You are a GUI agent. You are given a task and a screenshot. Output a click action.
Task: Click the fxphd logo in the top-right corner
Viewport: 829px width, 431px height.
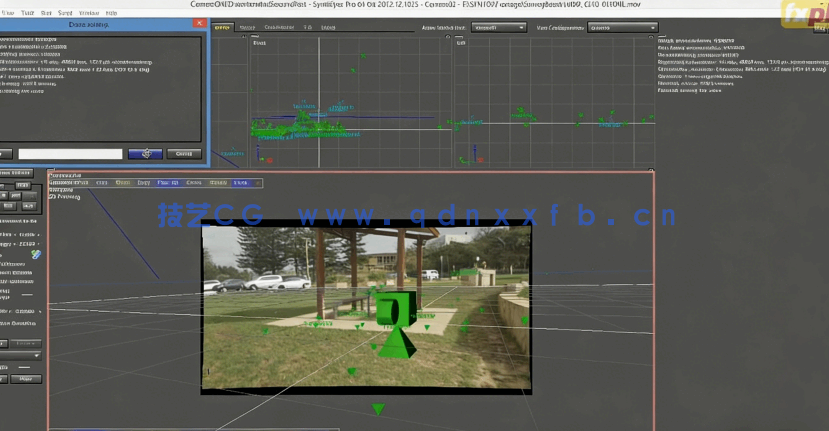805,15
